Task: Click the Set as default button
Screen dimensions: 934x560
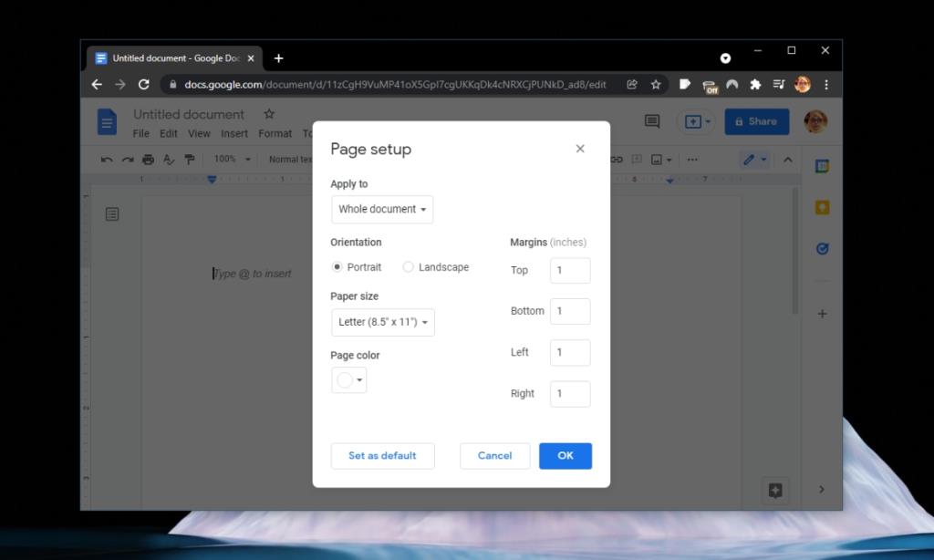Action: [382, 456]
